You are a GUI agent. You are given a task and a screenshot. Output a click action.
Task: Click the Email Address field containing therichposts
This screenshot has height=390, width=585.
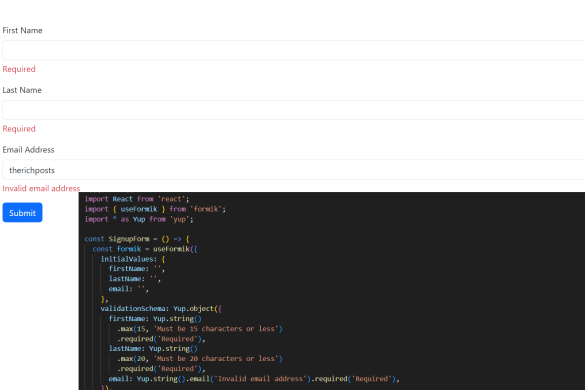click(x=294, y=170)
